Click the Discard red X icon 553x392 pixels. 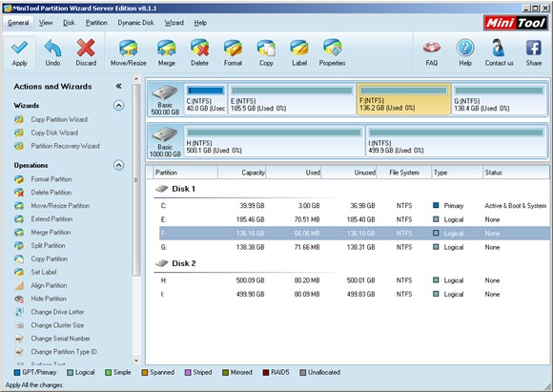coord(86,48)
